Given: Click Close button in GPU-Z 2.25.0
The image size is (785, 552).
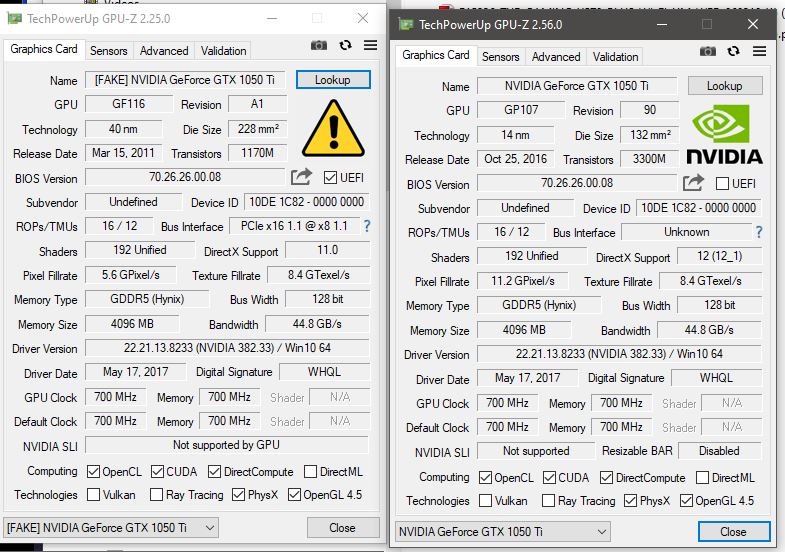Looking at the screenshot, I should 342,527.
